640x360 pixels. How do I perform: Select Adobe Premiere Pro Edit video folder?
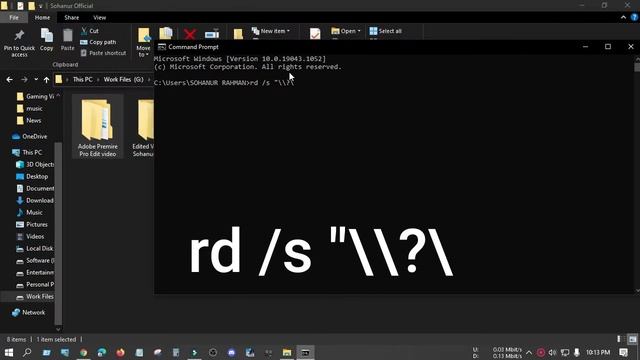coord(98,127)
